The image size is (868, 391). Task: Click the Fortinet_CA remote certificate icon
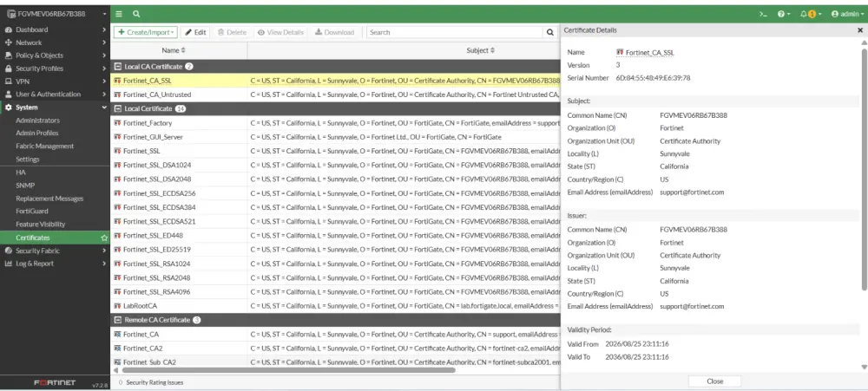click(x=117, y=335)
